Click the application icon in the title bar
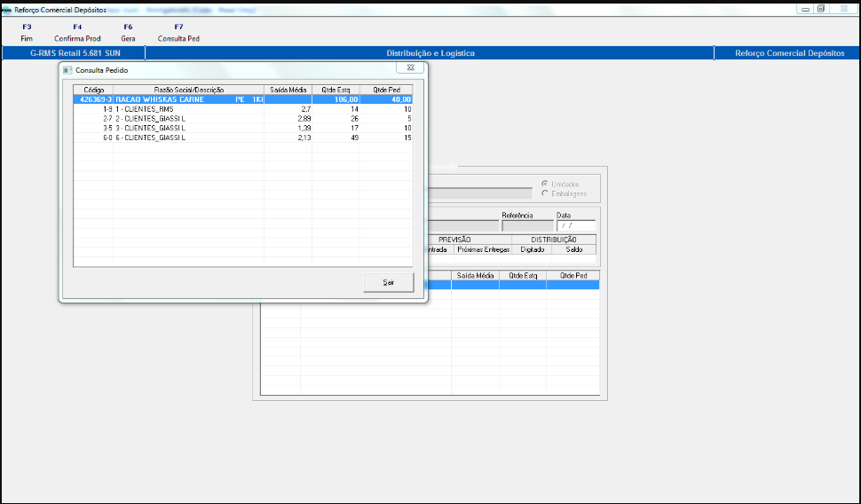 [x=6, y=10]
